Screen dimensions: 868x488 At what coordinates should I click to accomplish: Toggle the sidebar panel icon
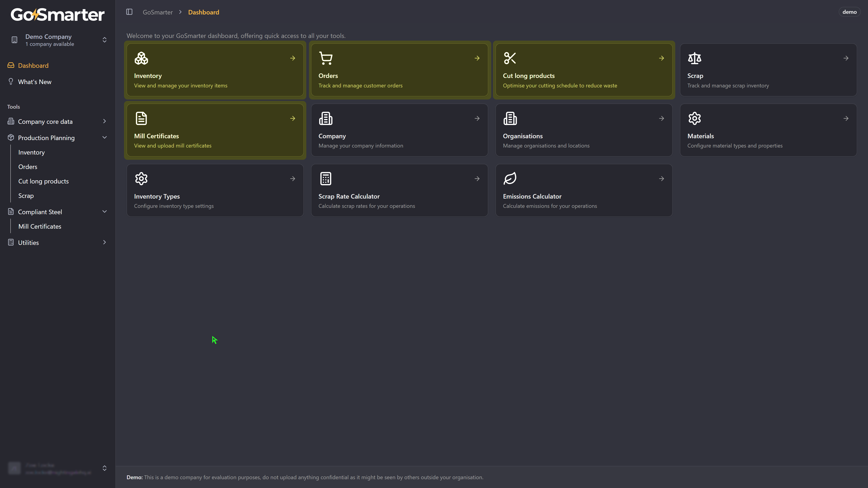point(129,12)
